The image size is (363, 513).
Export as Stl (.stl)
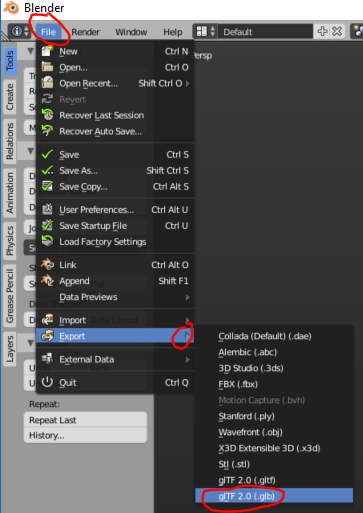point(274,464)
